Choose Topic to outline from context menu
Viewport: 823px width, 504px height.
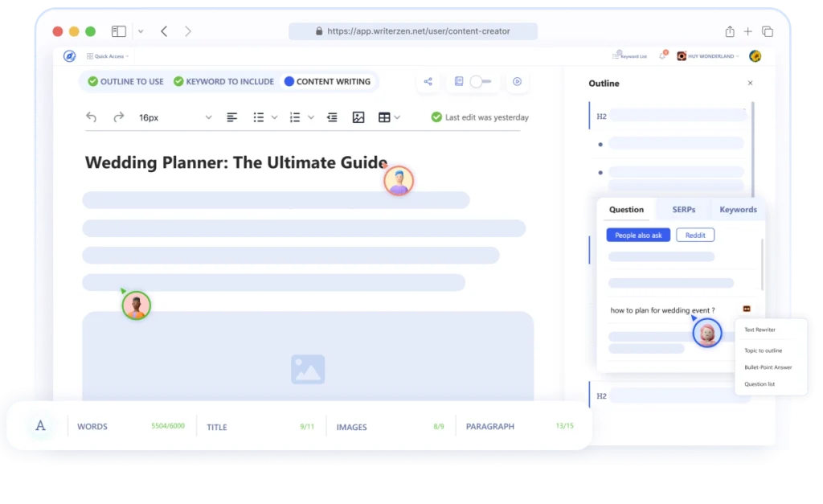tap(763, 350)
